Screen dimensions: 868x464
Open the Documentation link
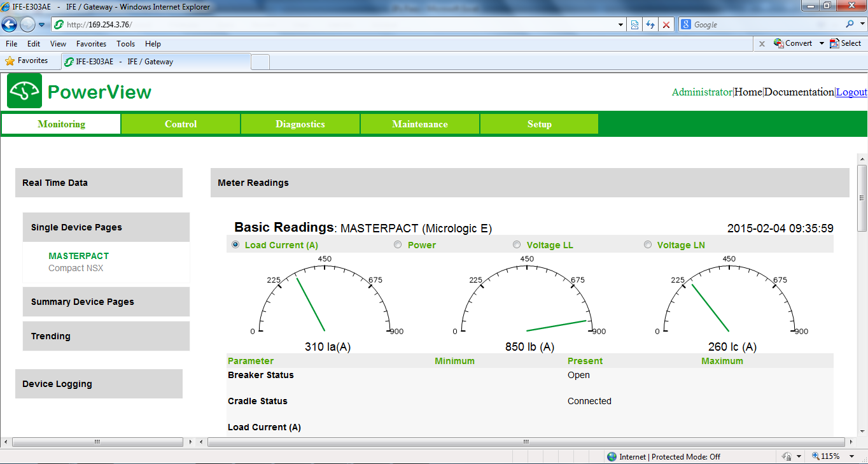click(x=799, y=92)
